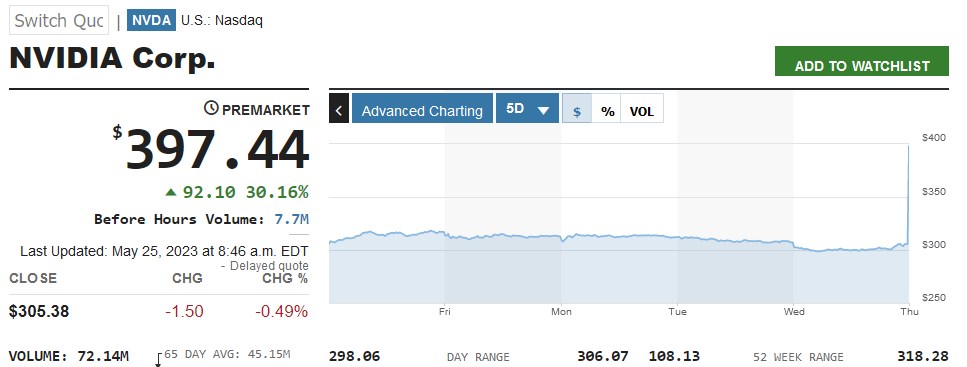Click the NVIDIA Corp. heading
Screen dimensions: 967x367
coord(112,58)
